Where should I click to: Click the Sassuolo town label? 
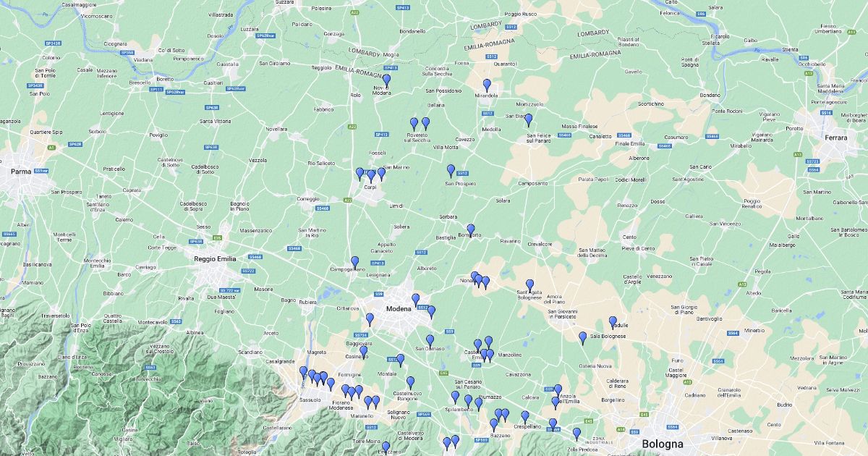310,400
